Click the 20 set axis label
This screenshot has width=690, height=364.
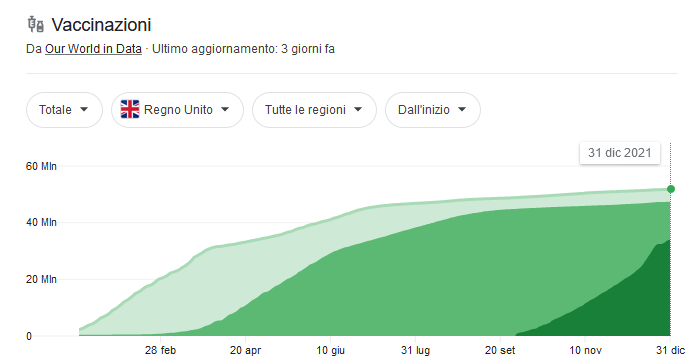click(x=500, y=350)
